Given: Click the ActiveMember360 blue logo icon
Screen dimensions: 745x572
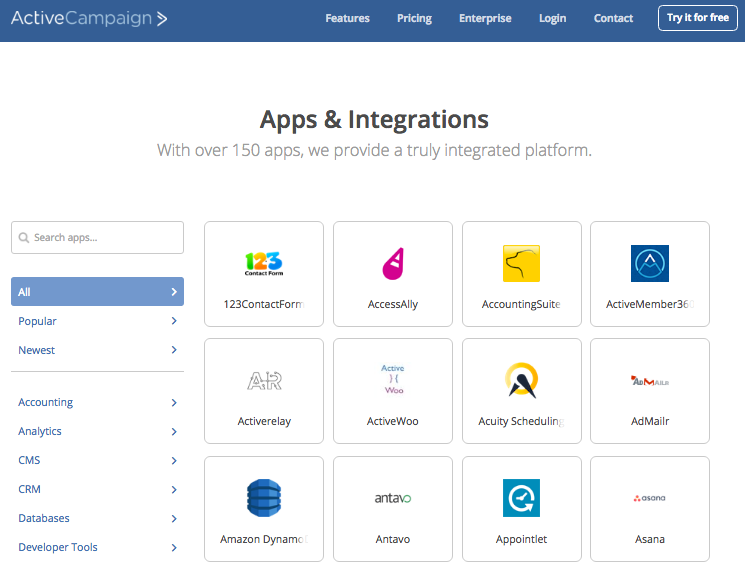Looking at the screenshot, I should pyautogui.click(x=649, y=263).
